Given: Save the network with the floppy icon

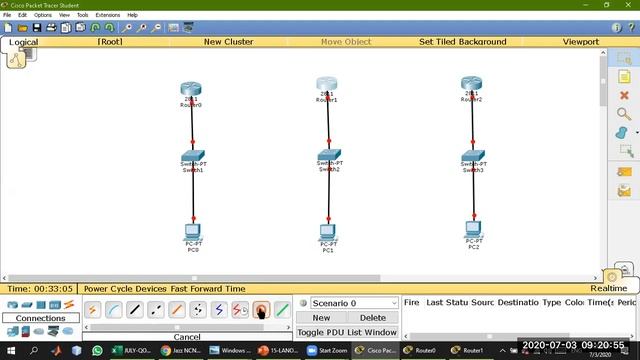Looking at the screenshot, I should coord(37,28).
